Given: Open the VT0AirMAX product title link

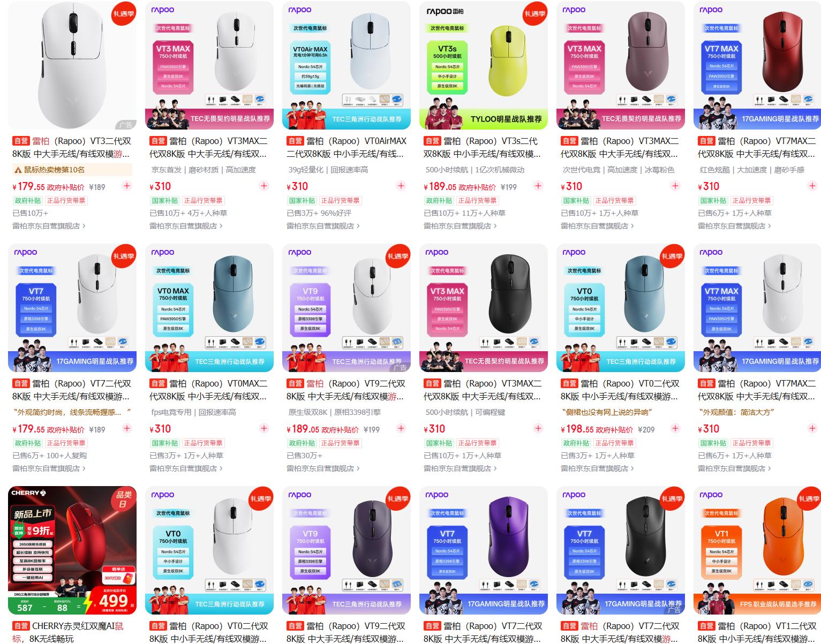Looking at the screenshot, I should 347,147.
